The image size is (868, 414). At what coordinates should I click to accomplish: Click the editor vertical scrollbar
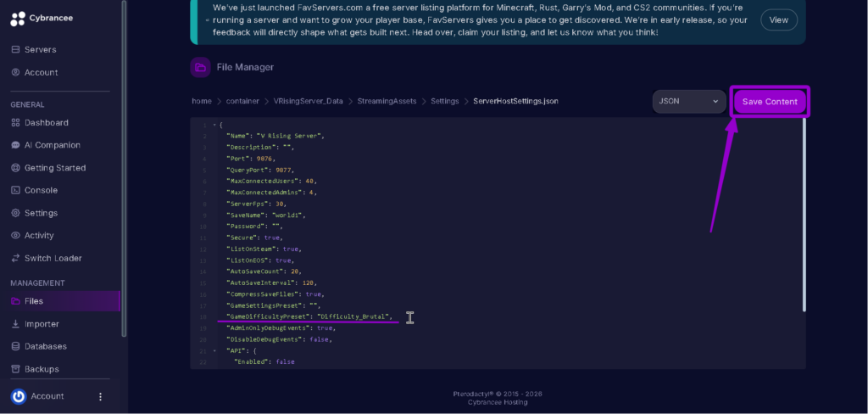click(804, 215)
